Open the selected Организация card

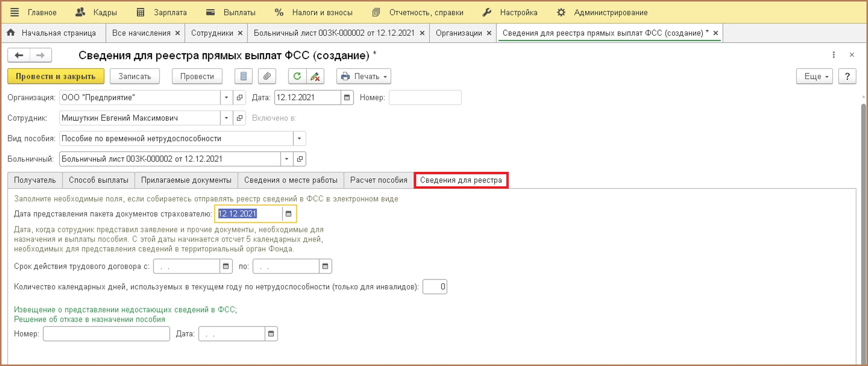(x=240, y=98)
